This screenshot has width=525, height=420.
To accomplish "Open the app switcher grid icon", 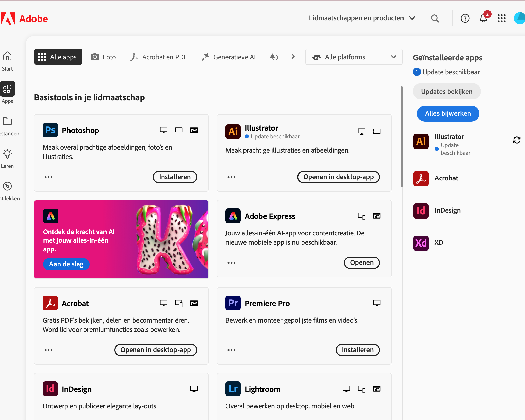I will coord(501,19).
